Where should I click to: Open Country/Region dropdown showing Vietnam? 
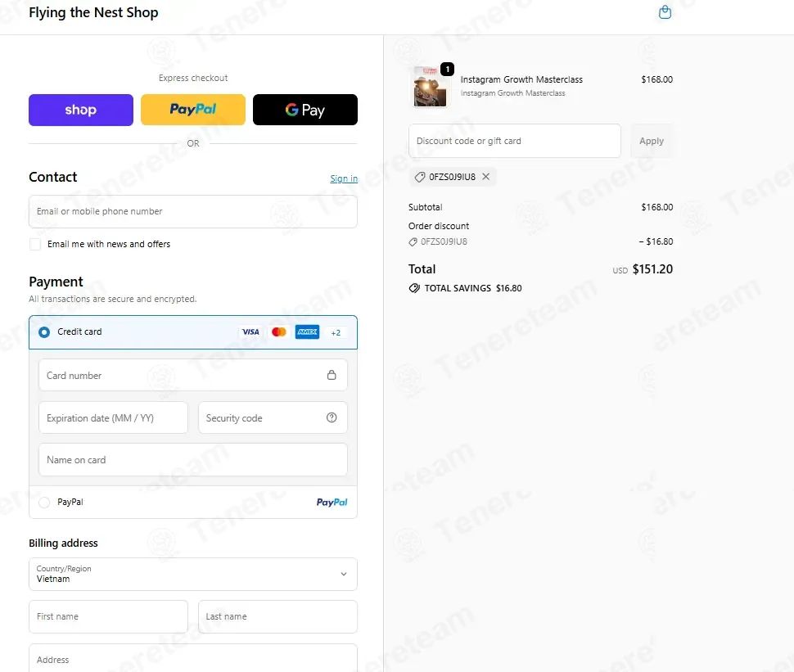[193, 575]
